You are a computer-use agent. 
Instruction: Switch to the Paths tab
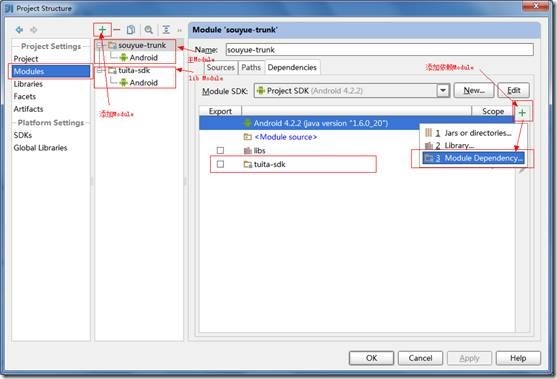pyautogui.click(x=251, y=67)
